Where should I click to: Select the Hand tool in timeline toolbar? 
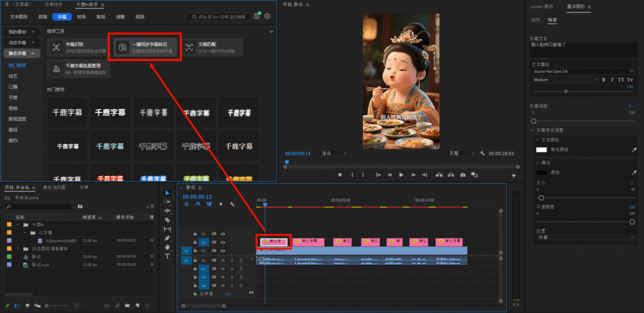coord(167,247)
